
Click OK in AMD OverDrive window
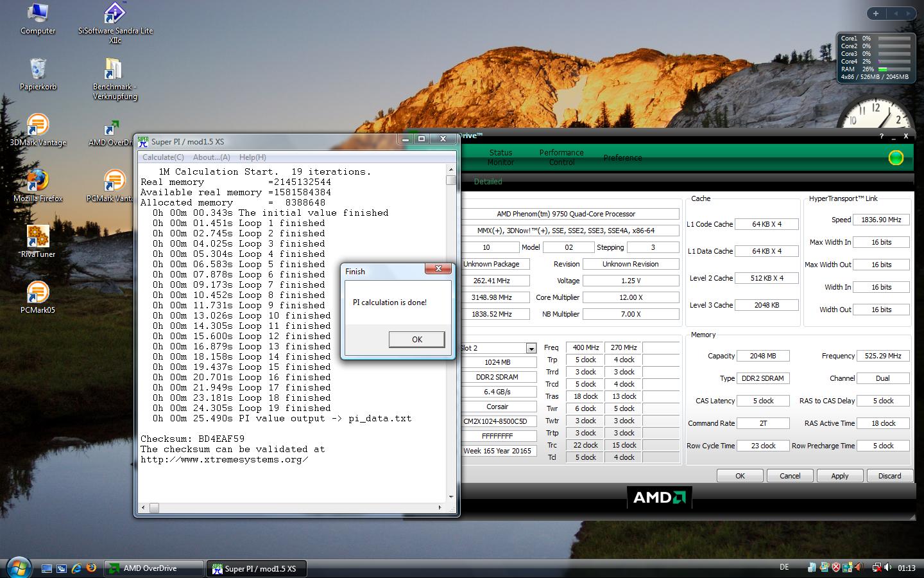(740, 476)
